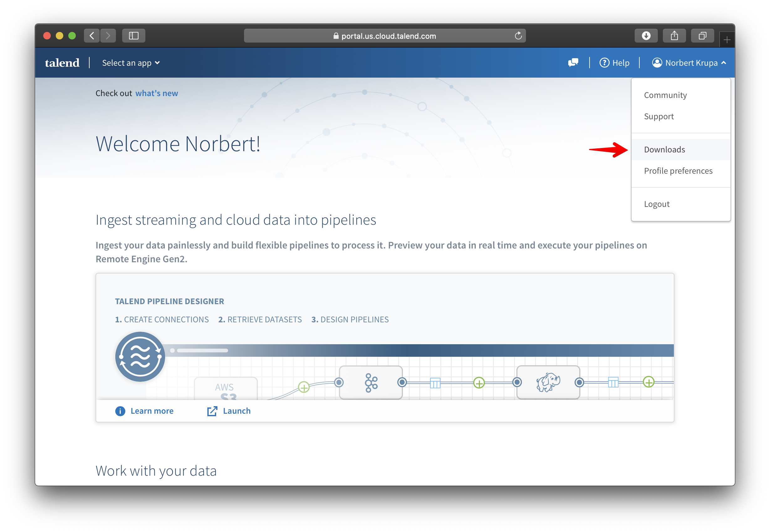Click the Help question mark icon
The height and width of the screenshot is (532, 770).
tap(605, 63)
